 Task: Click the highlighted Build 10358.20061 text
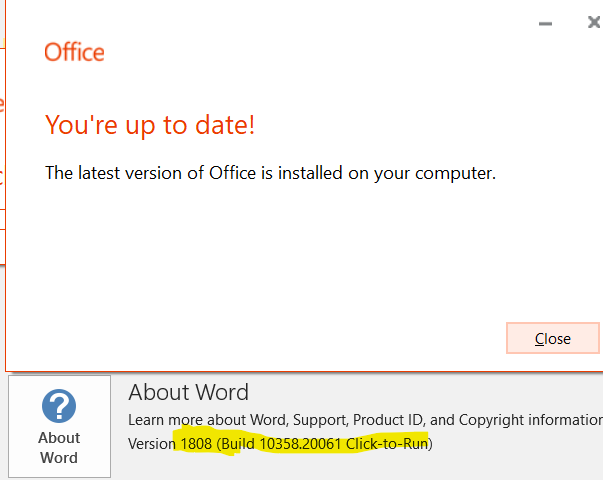(282, 443)
